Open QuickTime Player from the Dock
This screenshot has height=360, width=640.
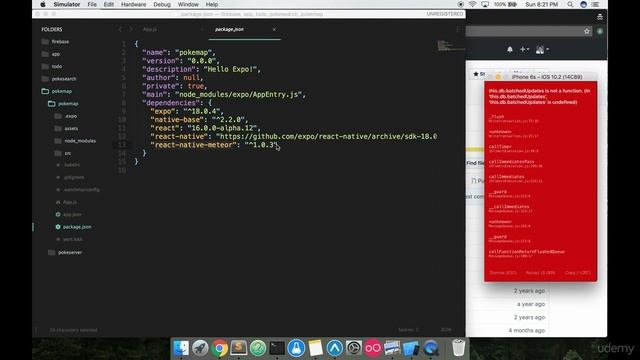point(431,348)
